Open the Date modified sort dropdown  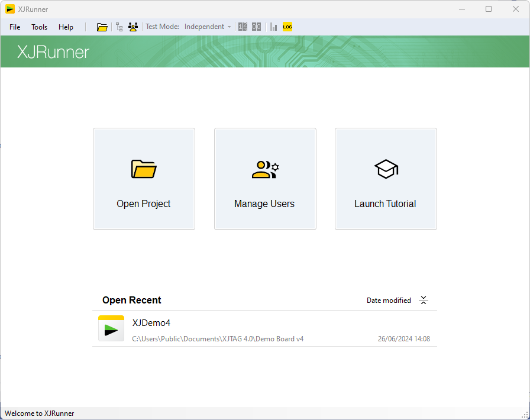point(389,301)
